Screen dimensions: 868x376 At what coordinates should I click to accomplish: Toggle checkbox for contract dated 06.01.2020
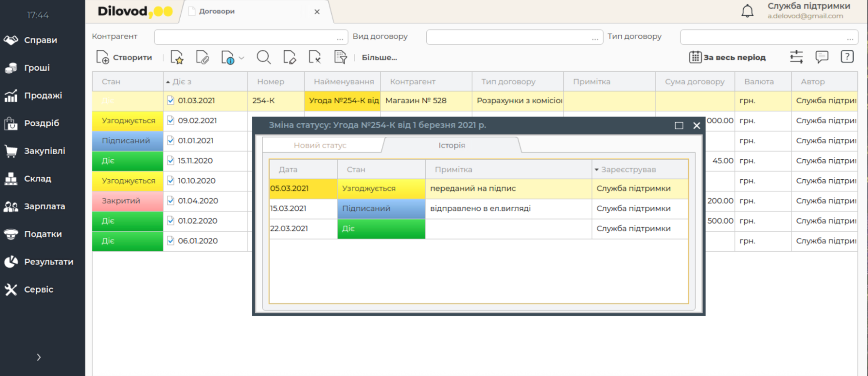171,241
